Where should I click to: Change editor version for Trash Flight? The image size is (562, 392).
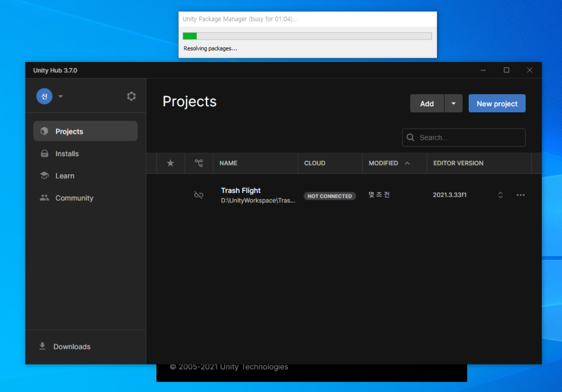[x=500, y=195]
